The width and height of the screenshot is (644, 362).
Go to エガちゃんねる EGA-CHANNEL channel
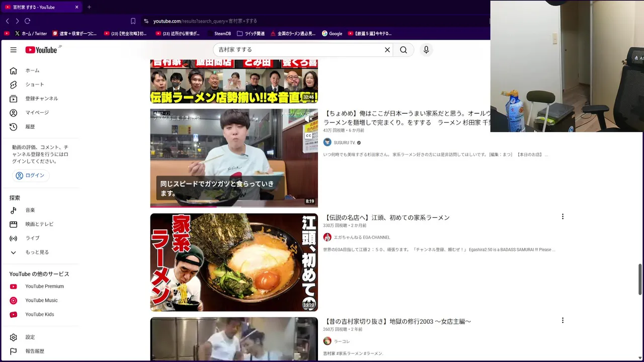click(362, 237)
